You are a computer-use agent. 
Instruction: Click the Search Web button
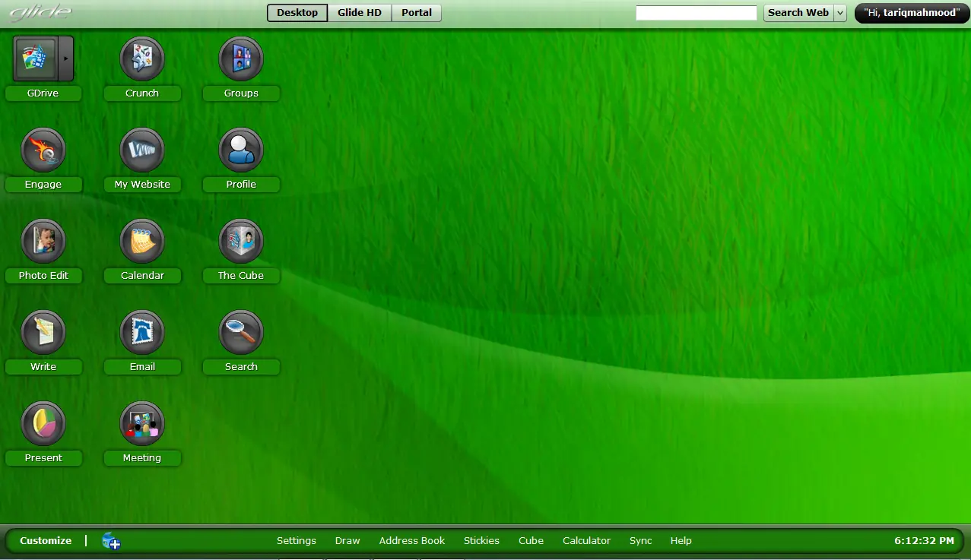pyautogui.click(x=798, y=13)
